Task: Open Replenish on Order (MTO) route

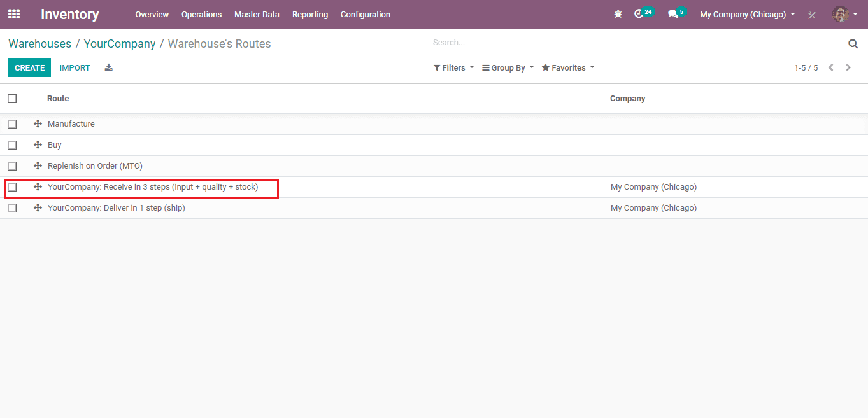Action: pyautogui.click(x=95, y=166)
